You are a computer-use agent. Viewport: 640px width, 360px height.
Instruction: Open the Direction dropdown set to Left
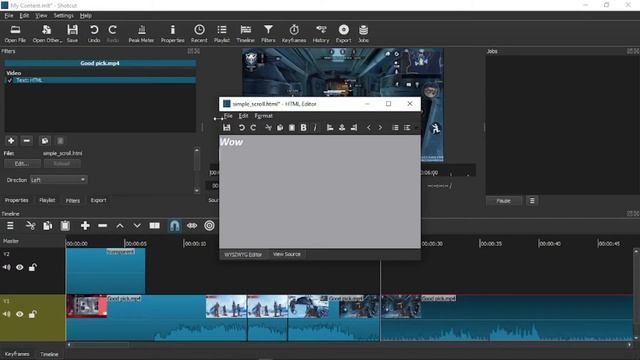tap(59, 180)
